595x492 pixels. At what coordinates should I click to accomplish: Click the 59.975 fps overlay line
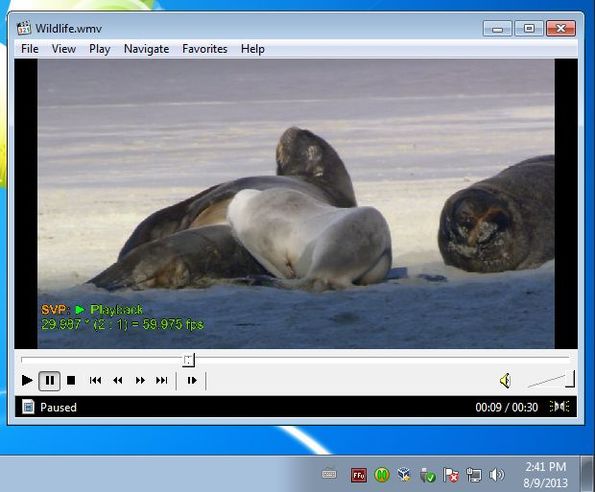point(122,324)
